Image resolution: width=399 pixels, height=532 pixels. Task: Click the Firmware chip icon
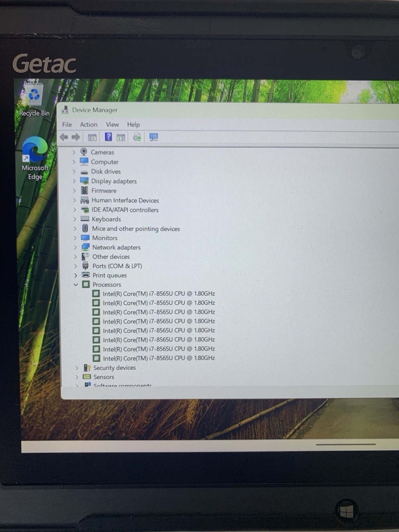(x=85, y=190)
